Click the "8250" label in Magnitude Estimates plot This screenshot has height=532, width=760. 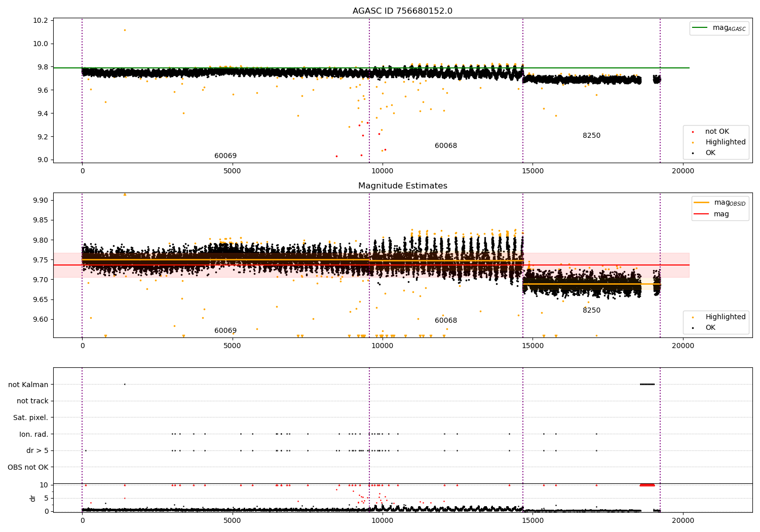[591, 311]
